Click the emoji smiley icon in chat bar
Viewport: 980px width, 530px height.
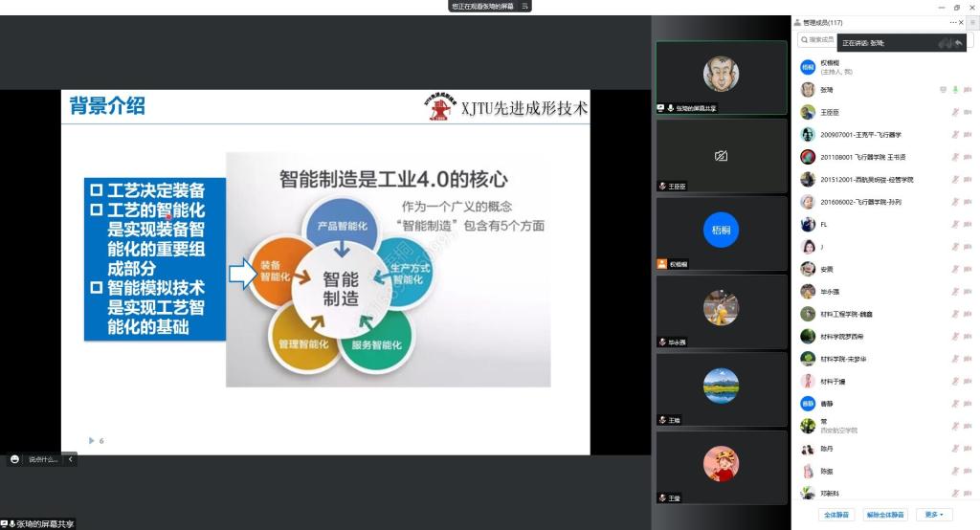coord(14,459)
